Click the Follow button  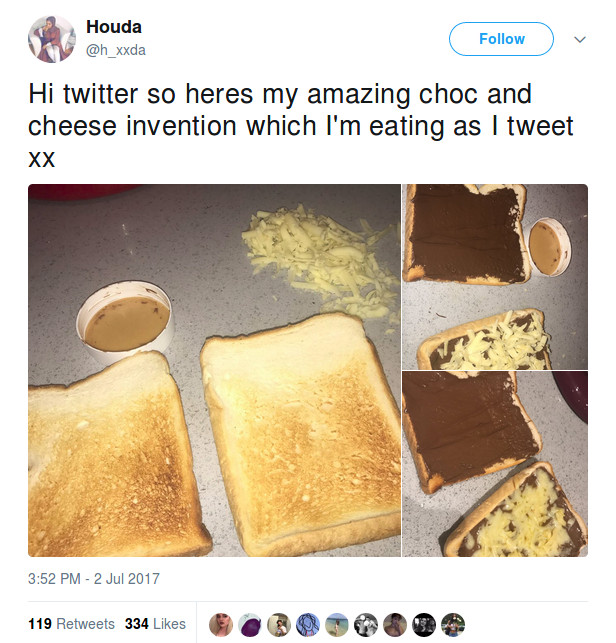(501, 39)
